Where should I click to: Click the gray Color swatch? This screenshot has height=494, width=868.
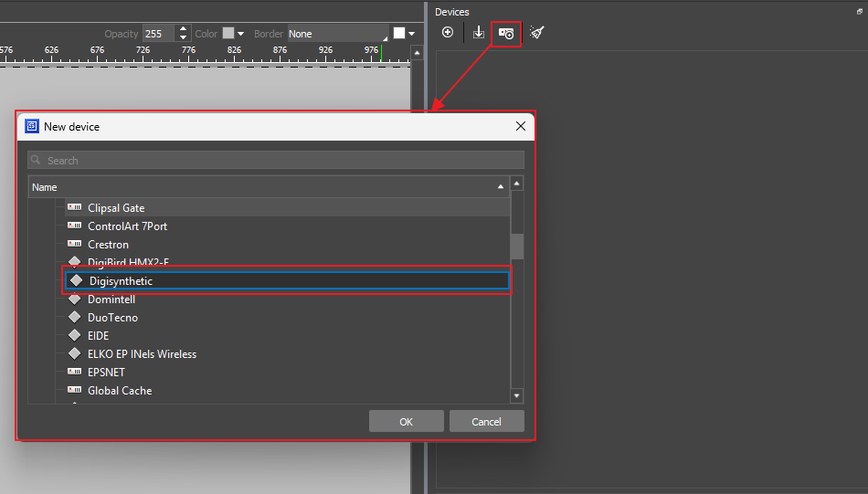pyautogui.click(x=228, y=34)
